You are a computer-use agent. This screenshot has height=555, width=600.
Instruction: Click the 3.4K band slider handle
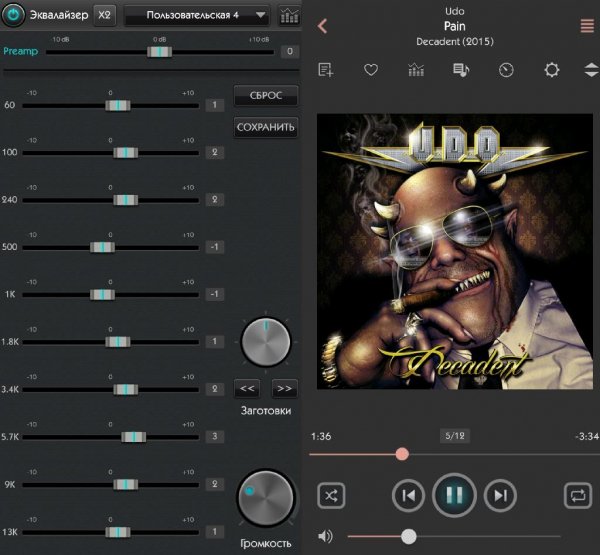pyautogui.click(x=126, y=390)
